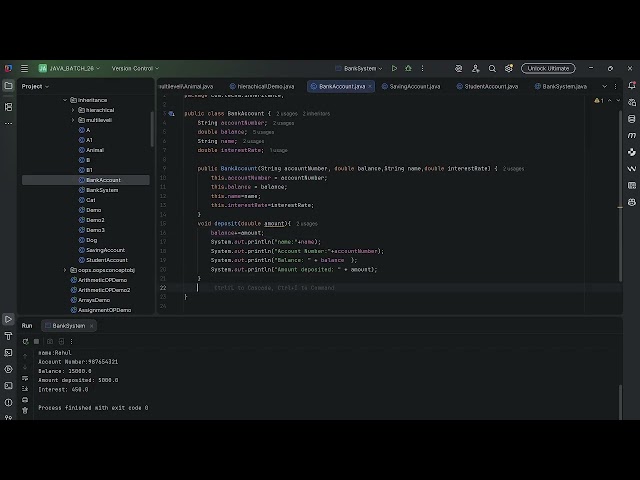The image size is (640, 480).
Task: Toggle scroll to end in console
Action: click(25, 389)
